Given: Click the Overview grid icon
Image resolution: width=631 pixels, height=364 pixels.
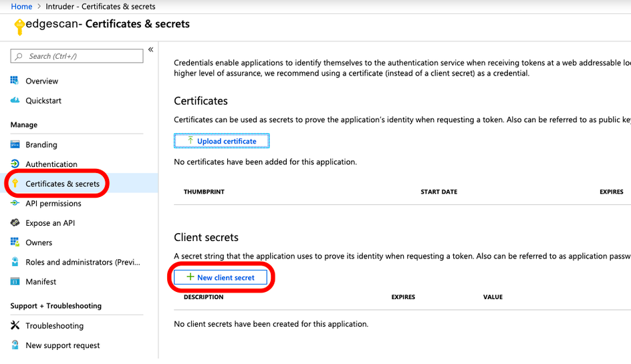Looking at the screenshot, I should click(15, 80).
